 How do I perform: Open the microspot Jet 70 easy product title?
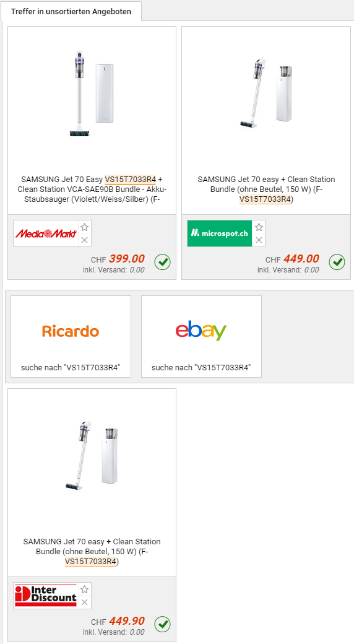coord(266,189)
